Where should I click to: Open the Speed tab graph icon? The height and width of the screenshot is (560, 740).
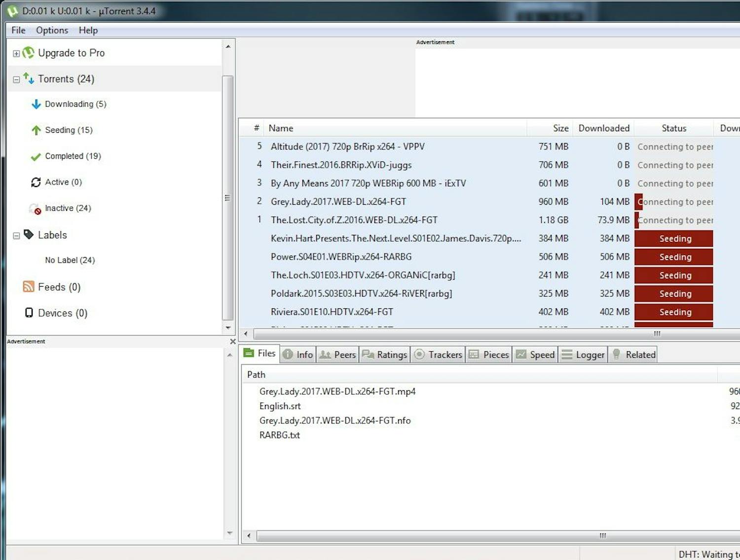(521, 354)
